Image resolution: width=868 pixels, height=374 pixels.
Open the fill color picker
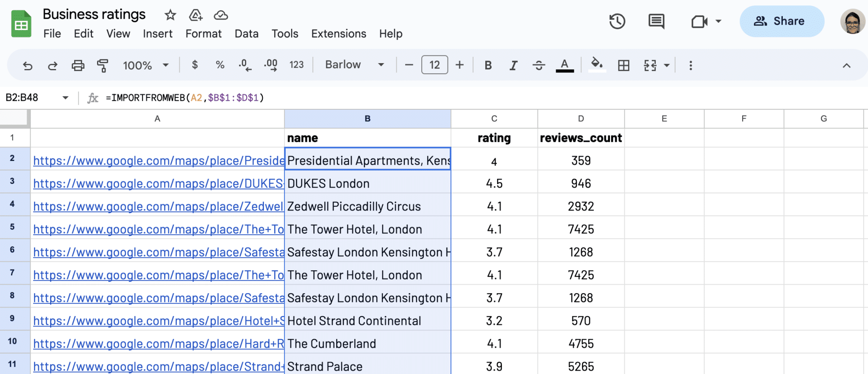tap(597, 65)
